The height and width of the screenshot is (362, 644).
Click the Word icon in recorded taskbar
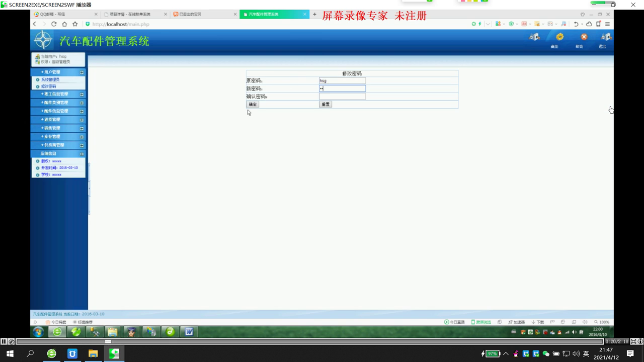pyautogui.click(x=189, y=332)
